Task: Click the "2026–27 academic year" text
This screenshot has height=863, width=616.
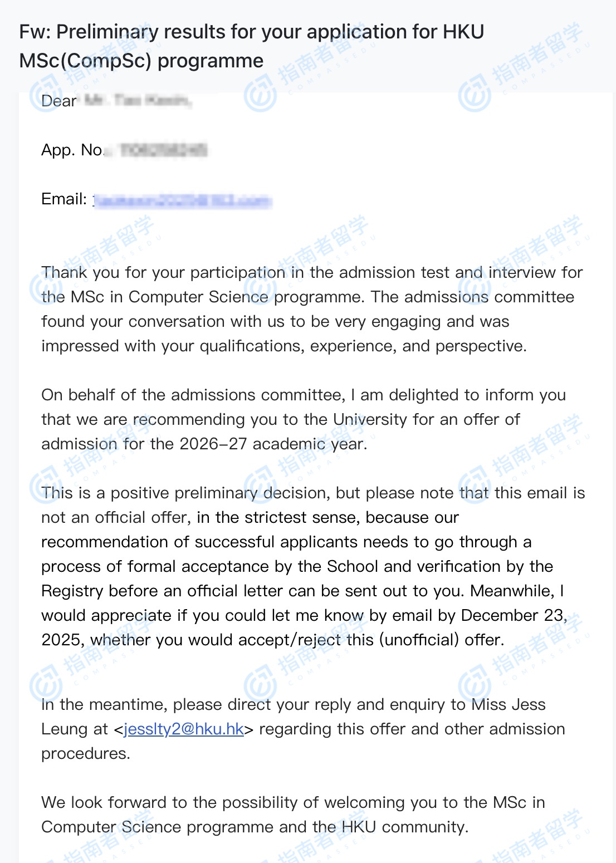Action: coord(273,444)
